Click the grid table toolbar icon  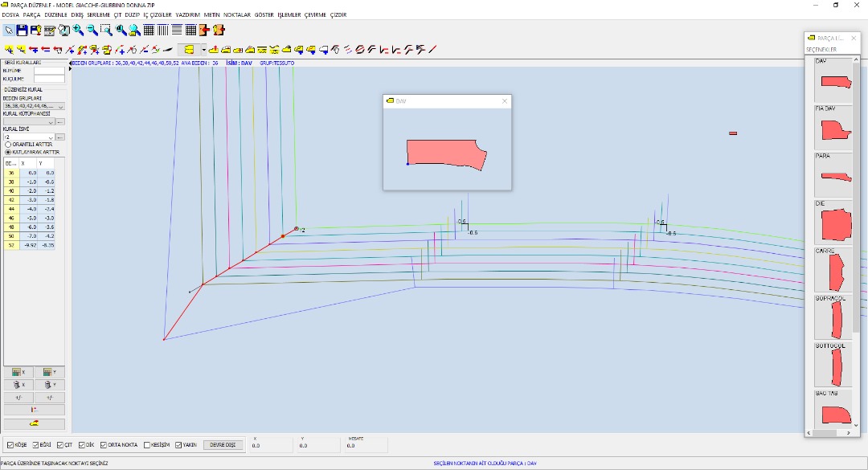149,31
